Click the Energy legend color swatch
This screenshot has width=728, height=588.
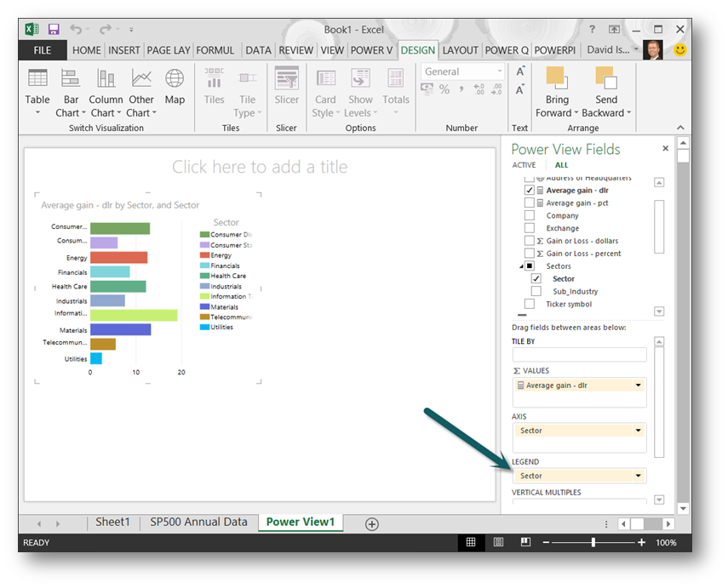pyautogui.click(x=204, y=255)
